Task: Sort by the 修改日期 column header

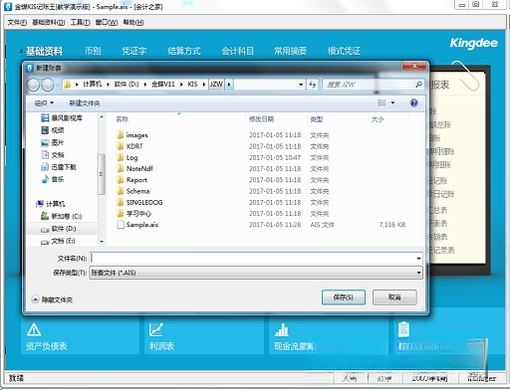Action: (x=262, y=119)
